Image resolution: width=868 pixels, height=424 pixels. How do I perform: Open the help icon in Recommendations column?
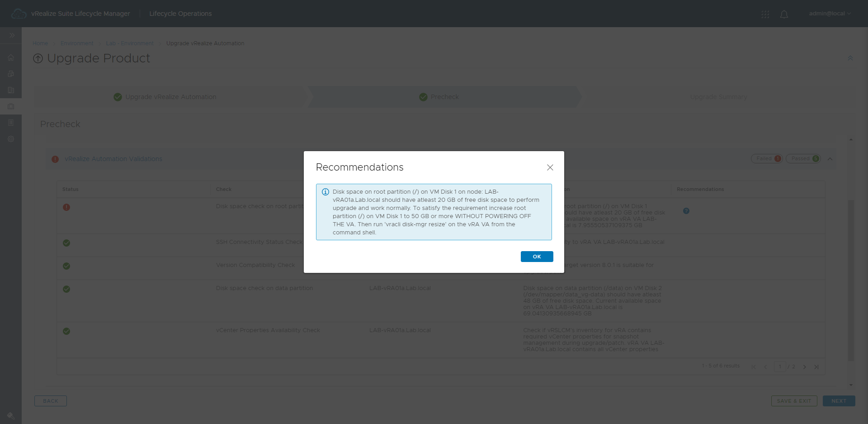click(x=686, y=211)
